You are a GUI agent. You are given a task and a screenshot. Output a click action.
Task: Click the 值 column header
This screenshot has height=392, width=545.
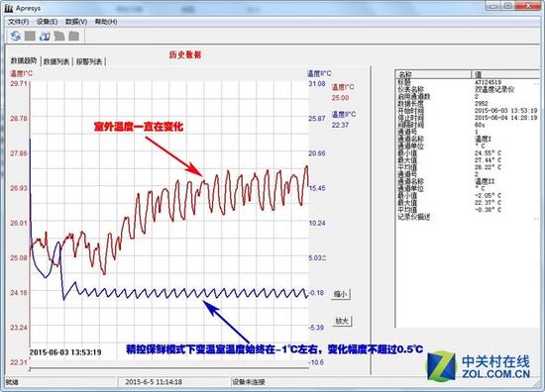point(506,74)
